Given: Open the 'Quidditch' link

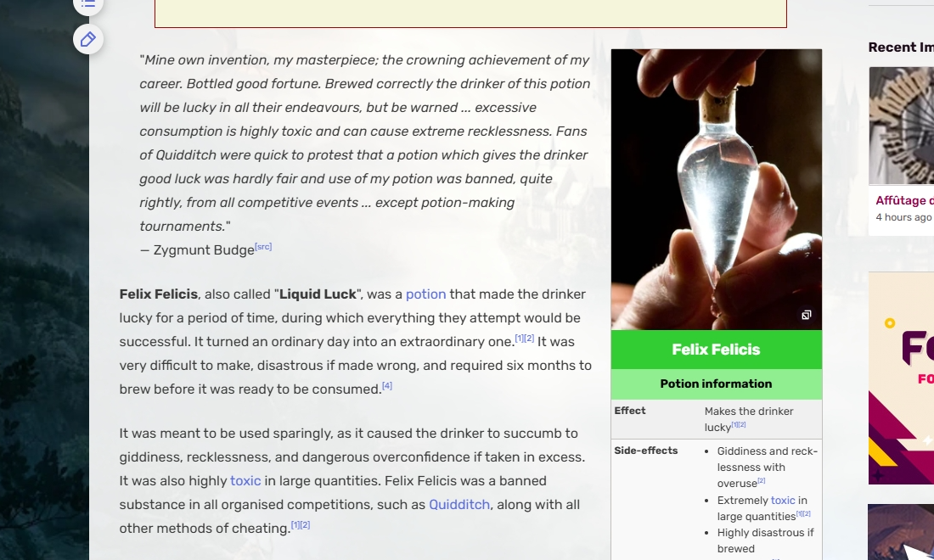Looking at the screenshot, I should [x=459, y=505].
